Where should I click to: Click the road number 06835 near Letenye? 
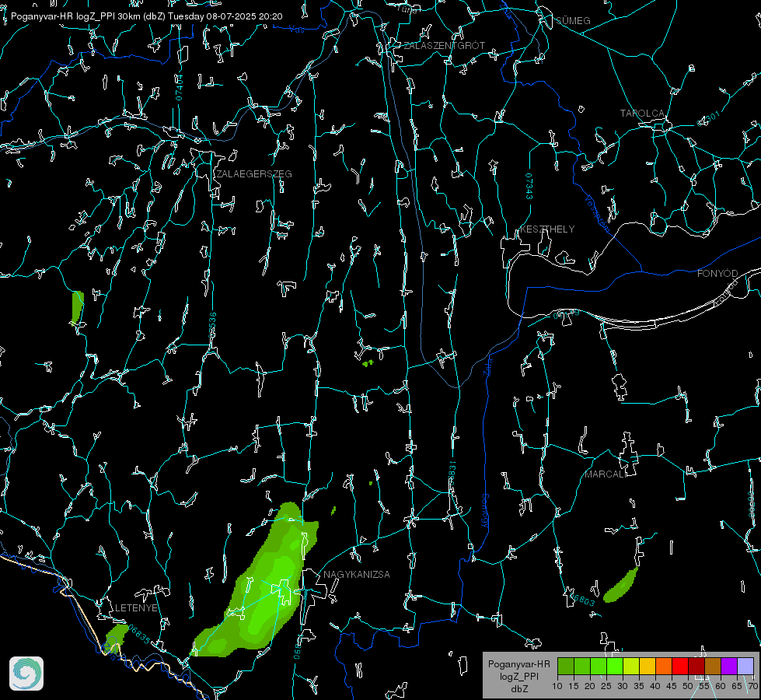(x=139, y=634)
